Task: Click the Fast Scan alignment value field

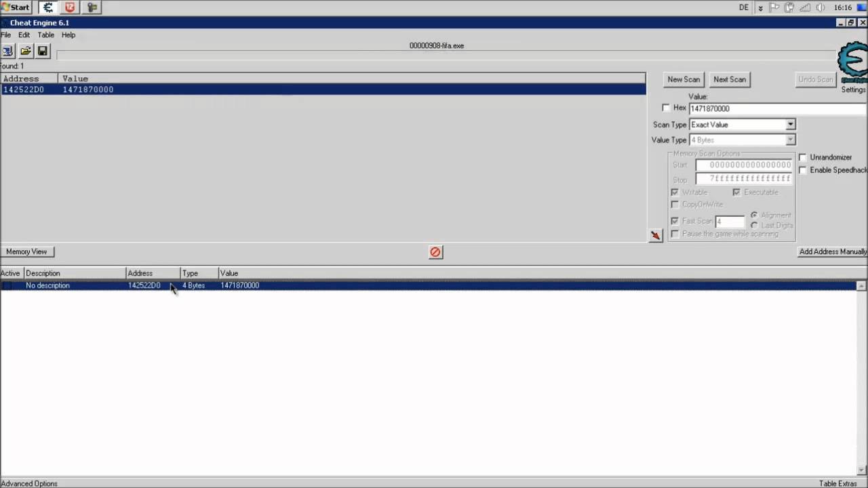Action: point(730,222)
